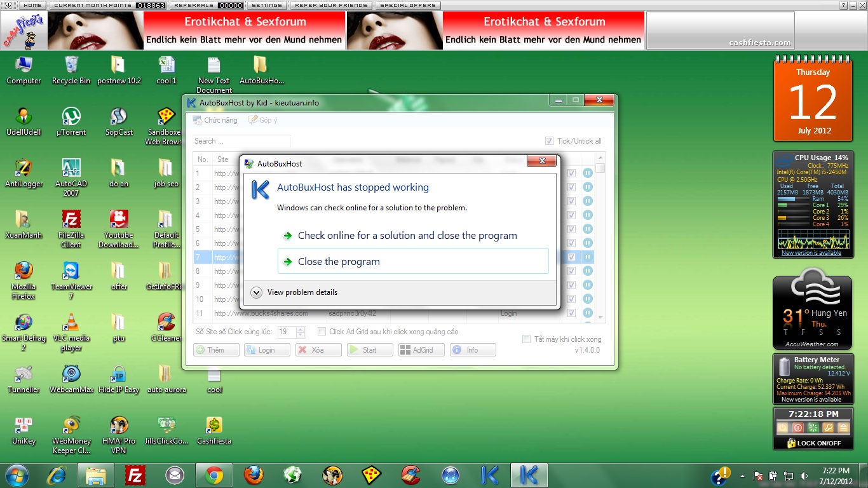Open the Recycle Bin desktop icon

pos(71,71)
